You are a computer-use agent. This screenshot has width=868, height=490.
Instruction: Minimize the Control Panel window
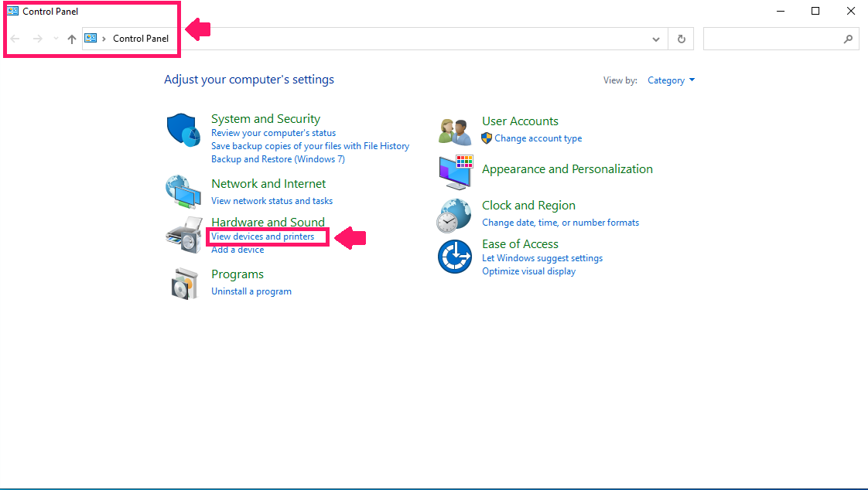[x=781, y=11]
